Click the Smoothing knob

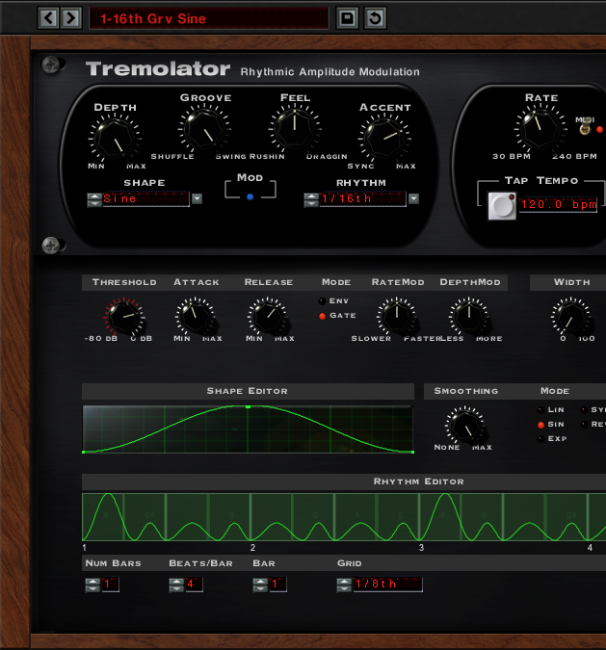[463, 426]
